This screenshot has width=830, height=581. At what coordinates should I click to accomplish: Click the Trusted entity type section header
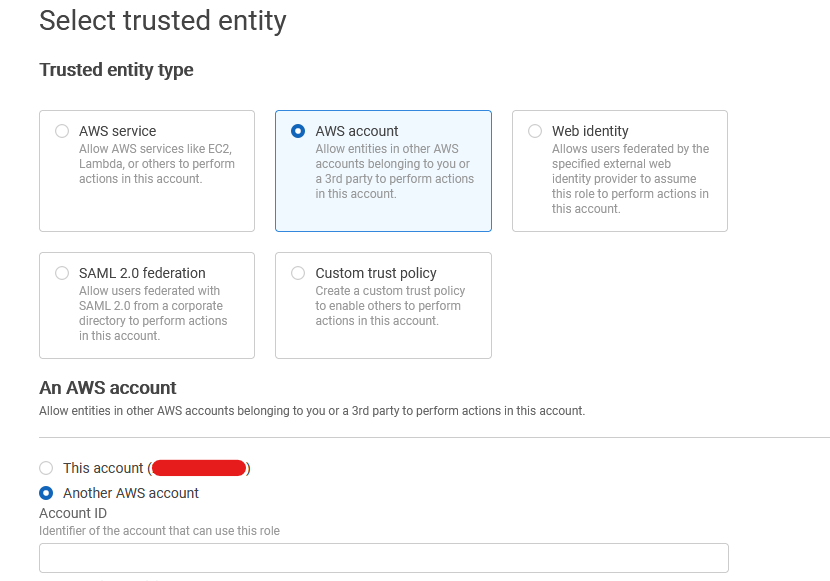coord(116,71)
